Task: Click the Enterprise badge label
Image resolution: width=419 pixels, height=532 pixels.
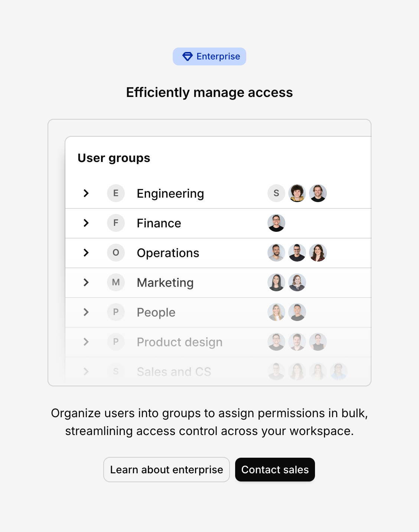Action: point(218,56)
